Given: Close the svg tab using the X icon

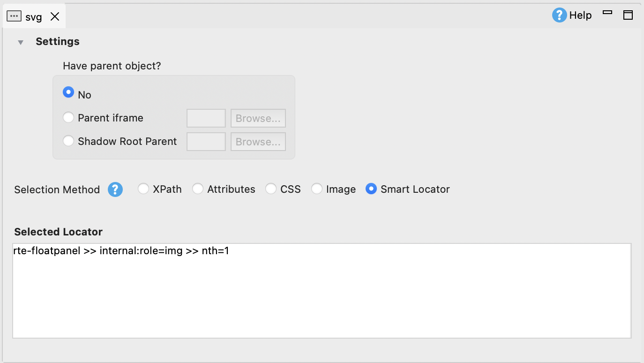Looking at the screenshot, I should 55,16.
